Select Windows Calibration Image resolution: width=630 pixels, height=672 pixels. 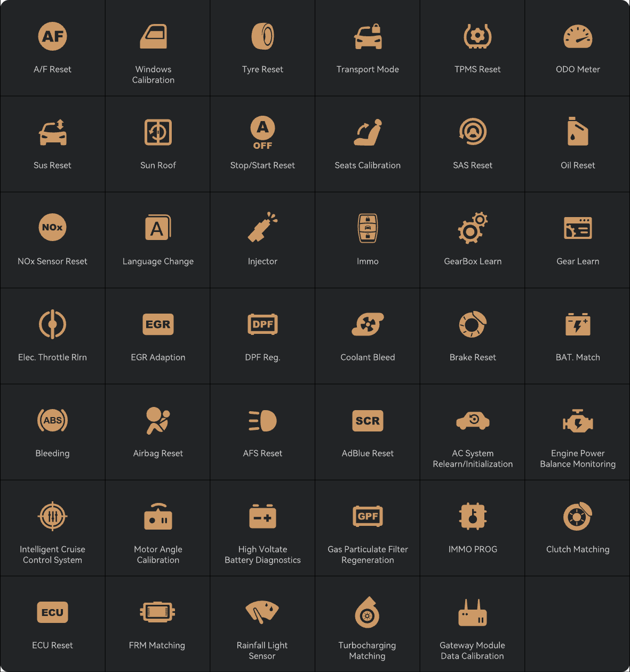(157, 51)
